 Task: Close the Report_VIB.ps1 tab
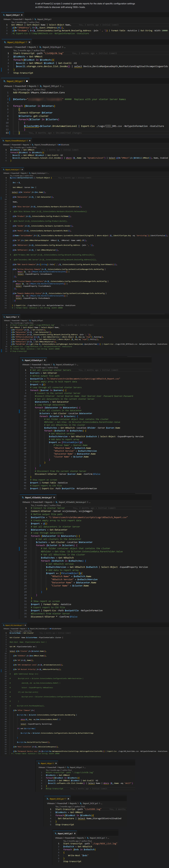tap(56, 763)
